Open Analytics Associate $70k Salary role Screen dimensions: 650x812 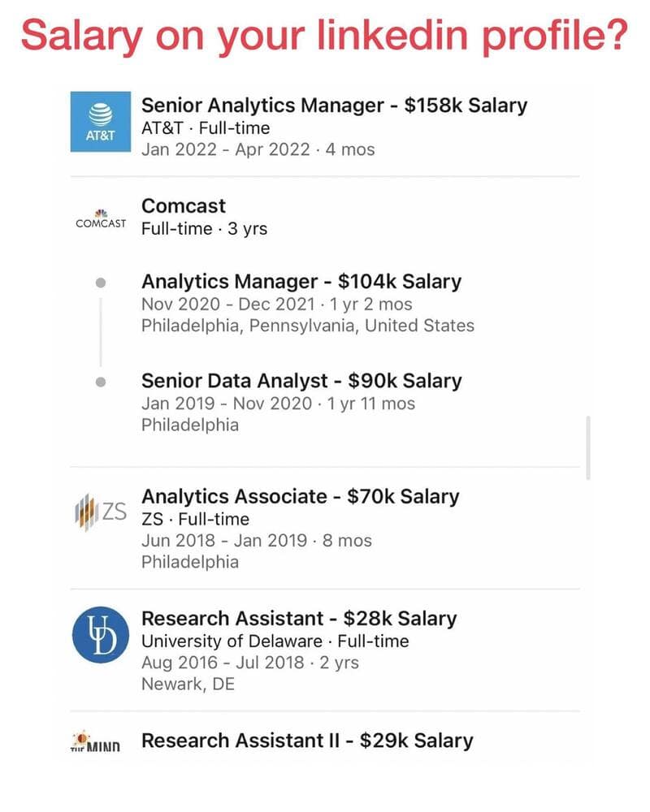pos(300,496)
